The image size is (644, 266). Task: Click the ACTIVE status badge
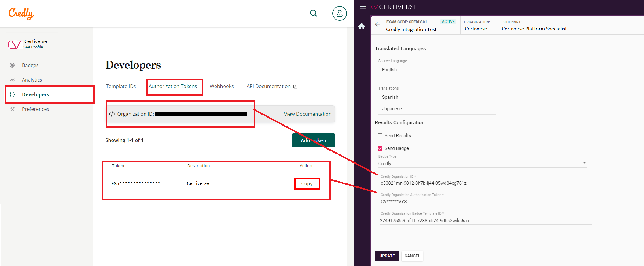coord(448,22)
